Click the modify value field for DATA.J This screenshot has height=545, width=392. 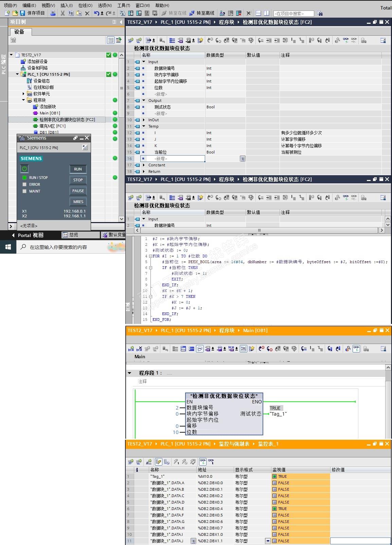pos(360,541)
